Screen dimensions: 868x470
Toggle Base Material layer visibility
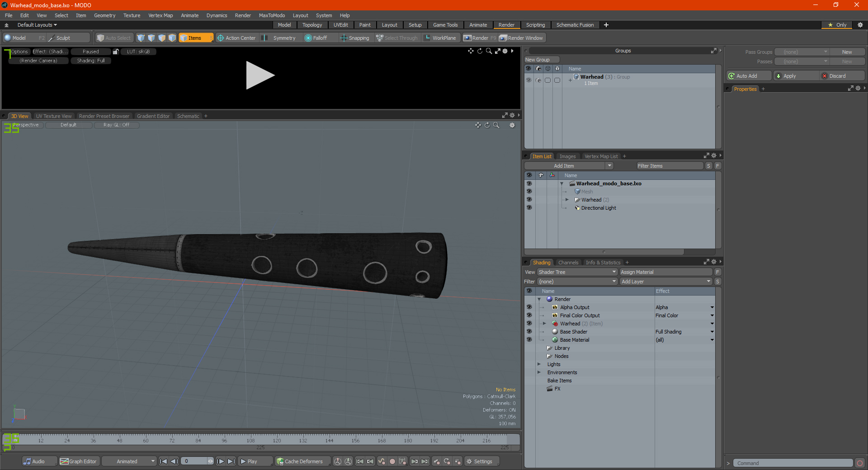529,340
